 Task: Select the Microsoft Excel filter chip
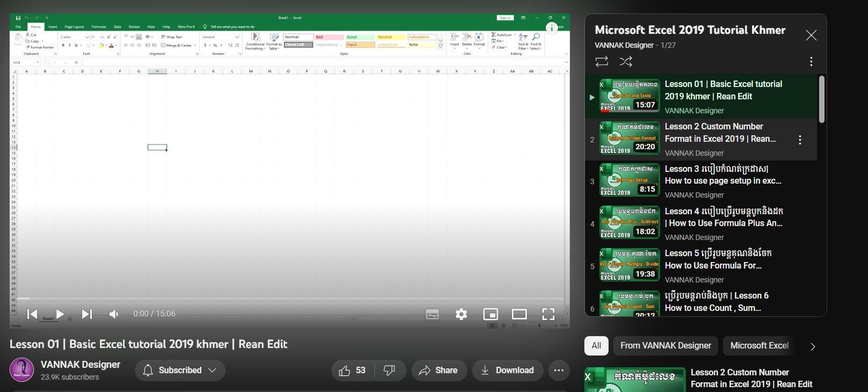tap(759, 346)
